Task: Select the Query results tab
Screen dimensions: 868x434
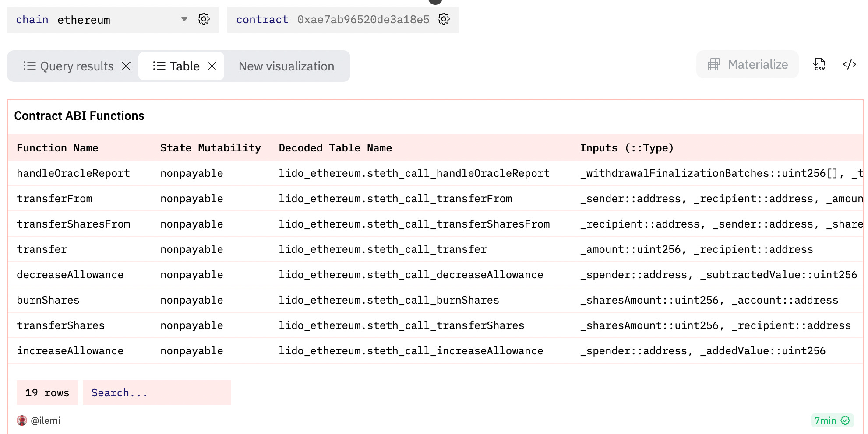Action: pyautogui.click(x=76, y=66)
